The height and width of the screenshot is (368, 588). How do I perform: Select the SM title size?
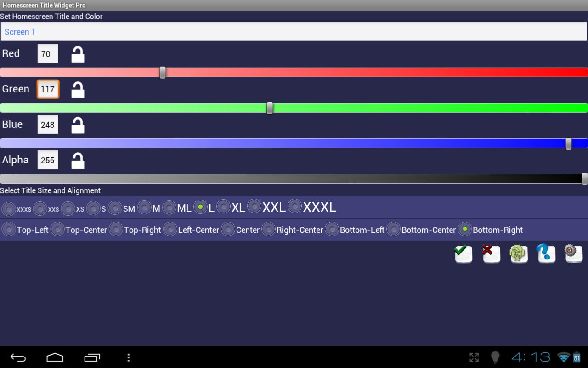tap(122, 208)
